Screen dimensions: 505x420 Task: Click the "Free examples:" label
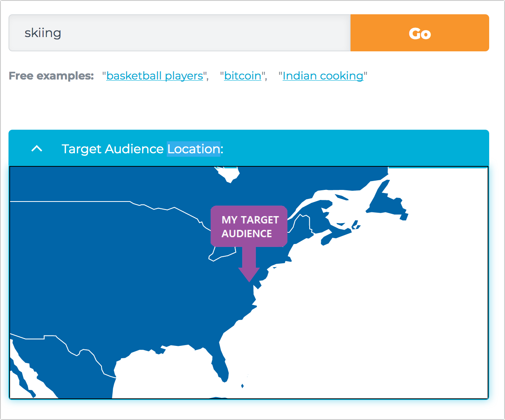click(51, 76)
